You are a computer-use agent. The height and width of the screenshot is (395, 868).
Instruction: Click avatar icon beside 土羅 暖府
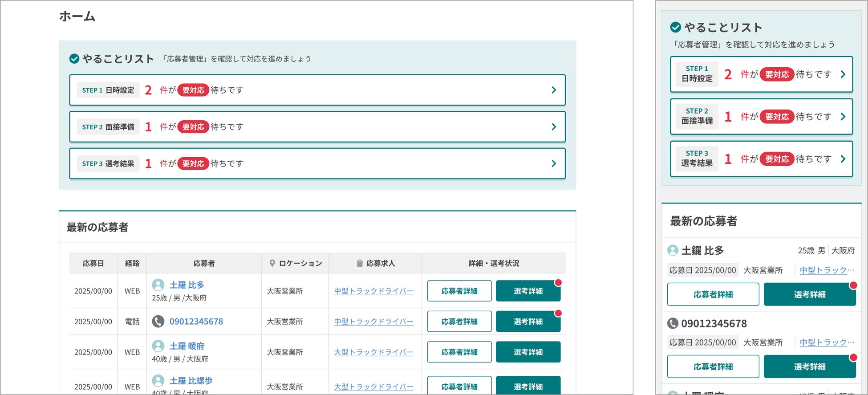coord(158,346)
